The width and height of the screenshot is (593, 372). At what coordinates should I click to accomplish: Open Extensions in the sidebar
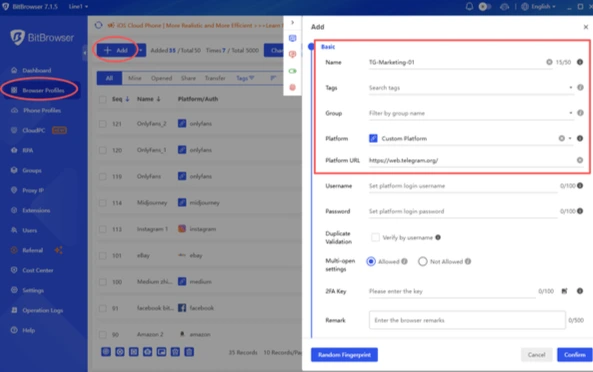[31, 210]
